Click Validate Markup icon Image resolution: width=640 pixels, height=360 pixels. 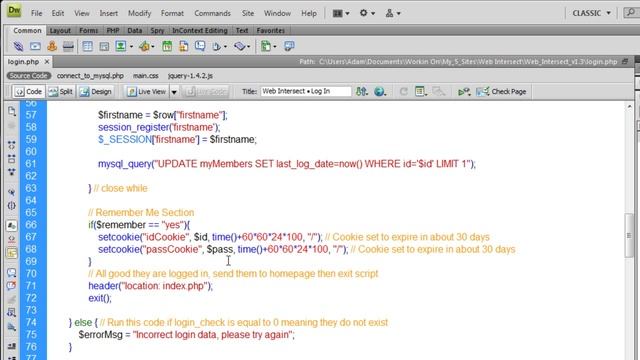coord(464,91)
